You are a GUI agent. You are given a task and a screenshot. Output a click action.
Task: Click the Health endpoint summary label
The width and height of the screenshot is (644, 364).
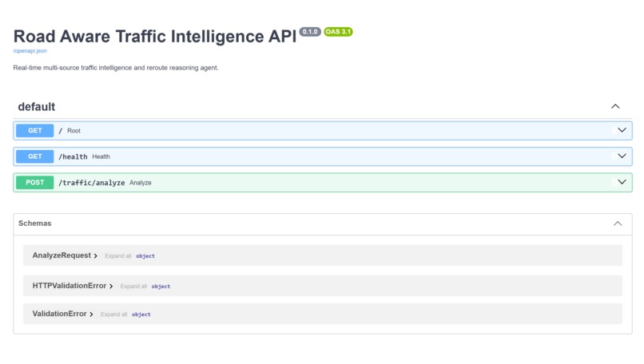[x=101, y=156]
